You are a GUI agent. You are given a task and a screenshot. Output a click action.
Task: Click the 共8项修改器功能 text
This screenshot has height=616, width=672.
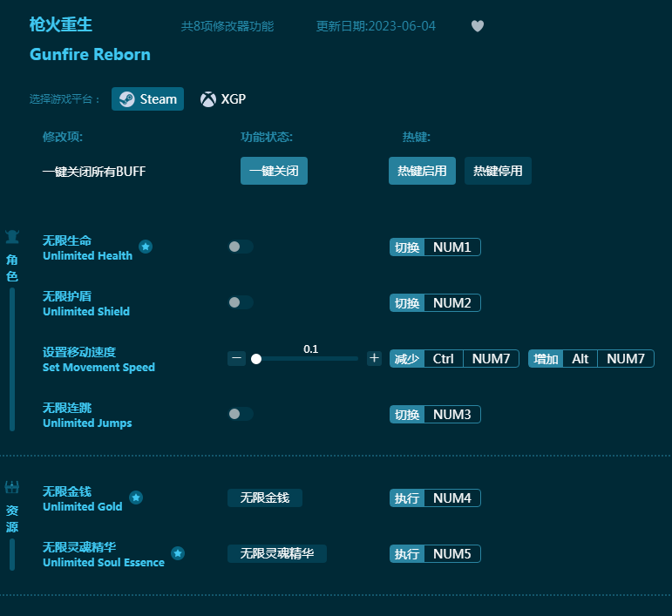point(227,26)
